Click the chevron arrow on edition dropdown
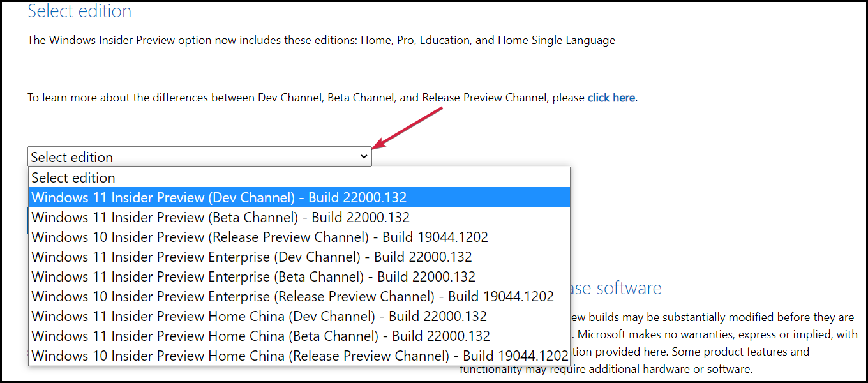Viewport: 868px width, 383px height. coord(364,157)
